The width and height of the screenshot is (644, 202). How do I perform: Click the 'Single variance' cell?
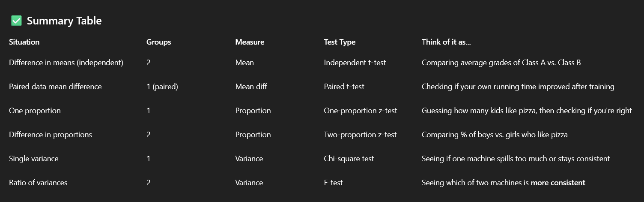(34, 159)
